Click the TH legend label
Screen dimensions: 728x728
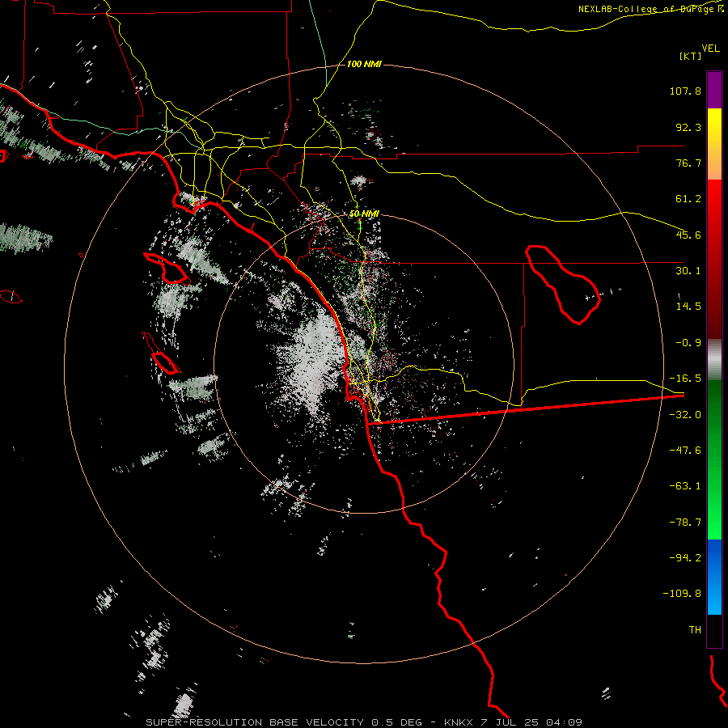click(x=695, y=630)
